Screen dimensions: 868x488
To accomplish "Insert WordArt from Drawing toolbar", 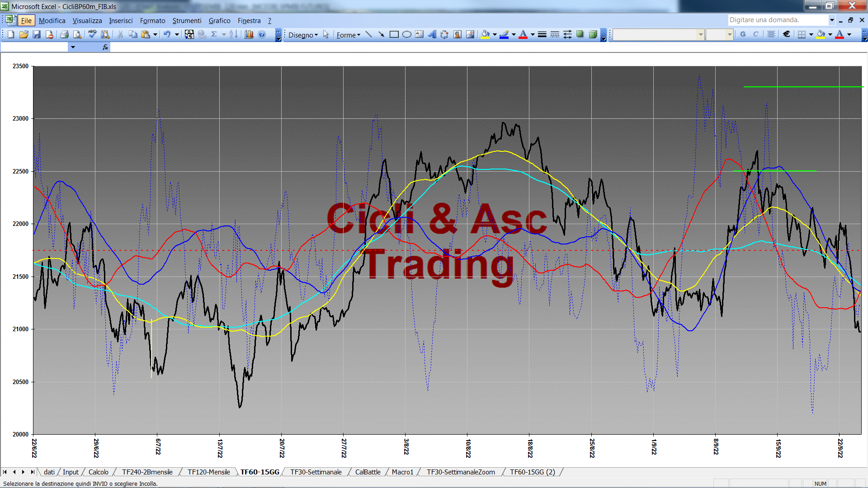I will [x=432, y=34].
